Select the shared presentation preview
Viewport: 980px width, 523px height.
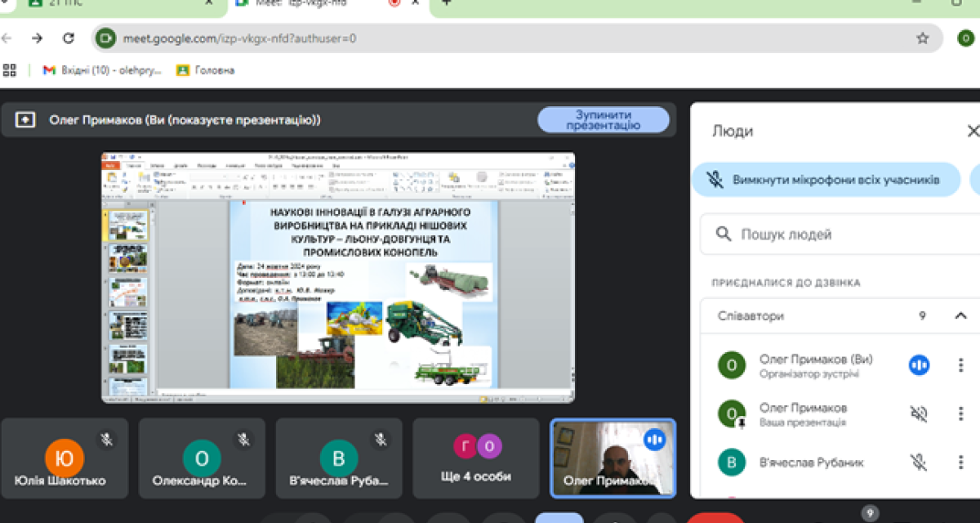tap(337, 277)
